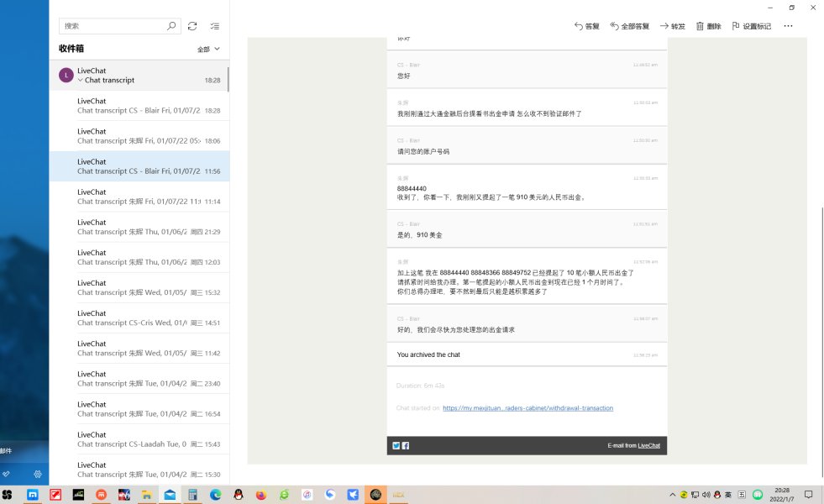Flag the message with 设置标记

point(751,26)
